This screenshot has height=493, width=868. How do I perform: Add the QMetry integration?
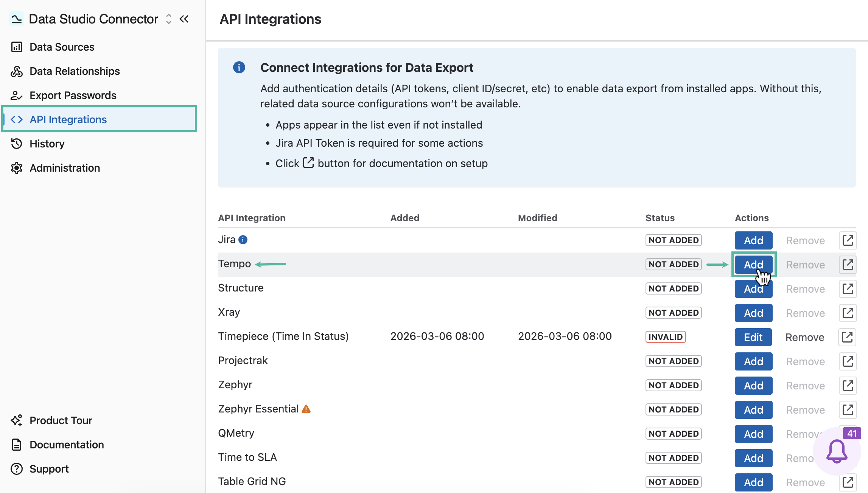[754, 434]
